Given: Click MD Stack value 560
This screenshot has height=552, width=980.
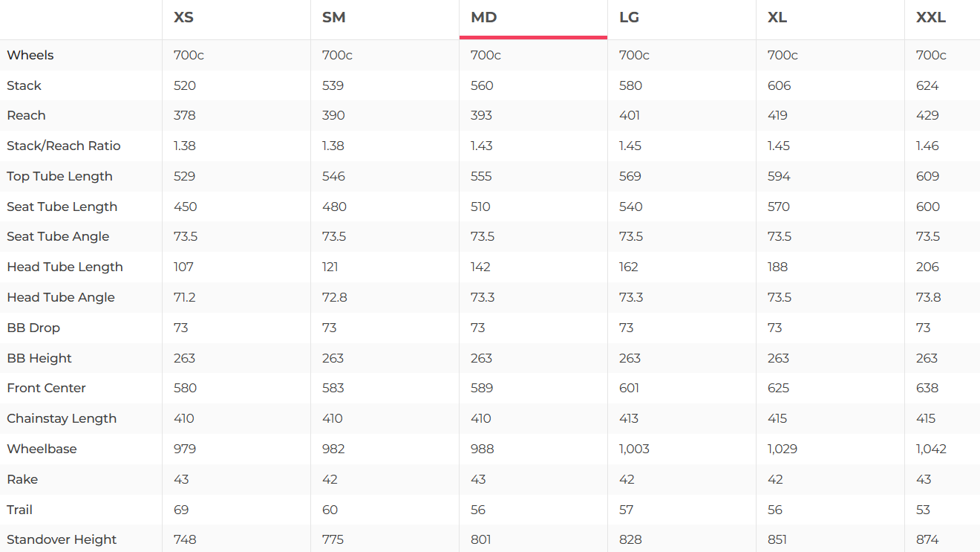Looking at the screenshot, I should point(482,85).
